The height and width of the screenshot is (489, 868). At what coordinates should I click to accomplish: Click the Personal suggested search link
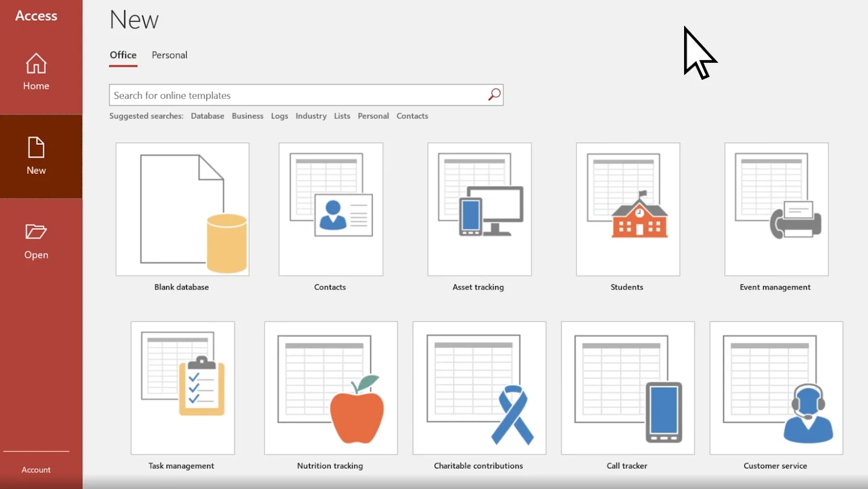[373, 116]
